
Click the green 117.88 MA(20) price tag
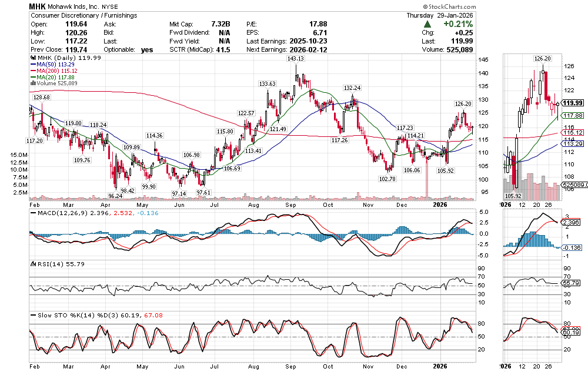572,116
